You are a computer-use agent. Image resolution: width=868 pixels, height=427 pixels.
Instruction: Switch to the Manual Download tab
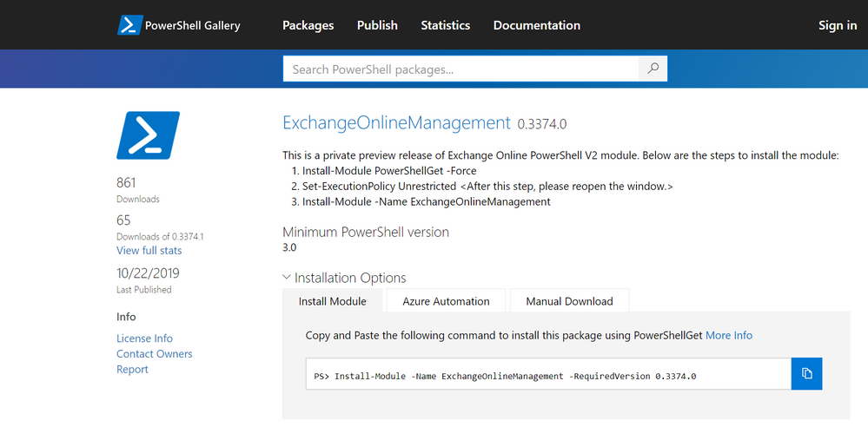(x=570, y=301)
